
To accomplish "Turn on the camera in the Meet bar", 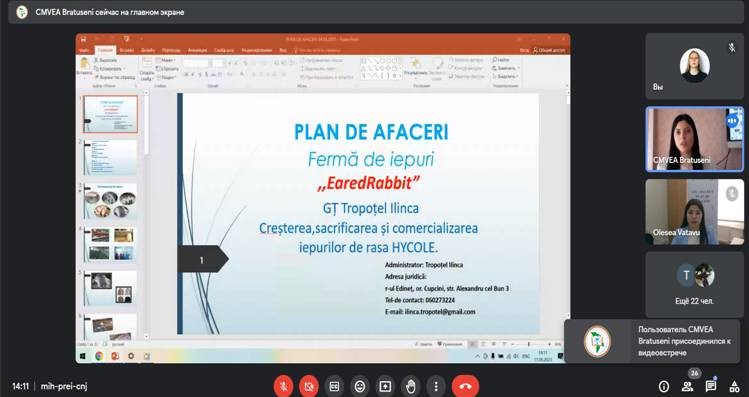I will tap(309, 386).
